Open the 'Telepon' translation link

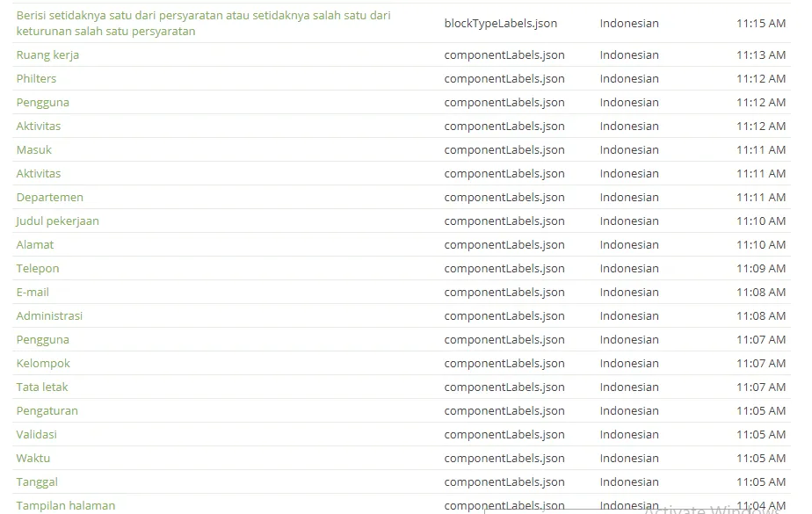[x=38, y=269]
